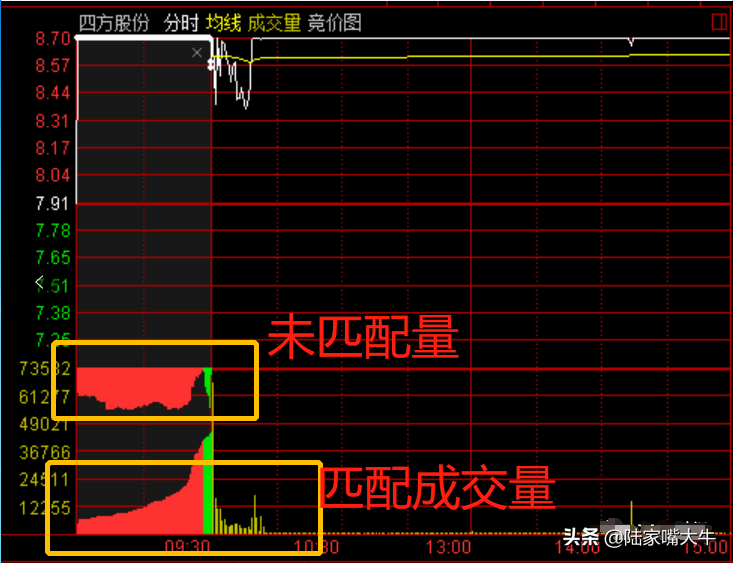This screenshot has height=563, width=733.
Task: Click the green matched volume bar at open
Action: [x=208, y=484]
